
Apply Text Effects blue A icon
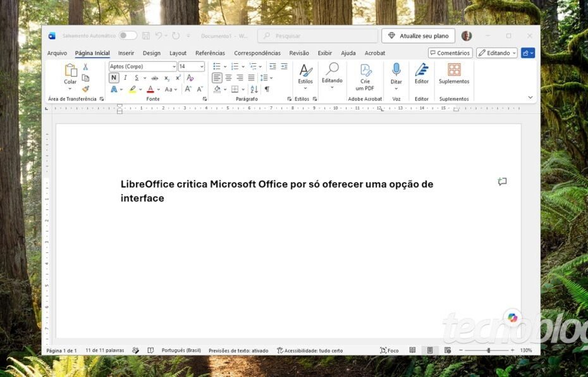point(114,89)
